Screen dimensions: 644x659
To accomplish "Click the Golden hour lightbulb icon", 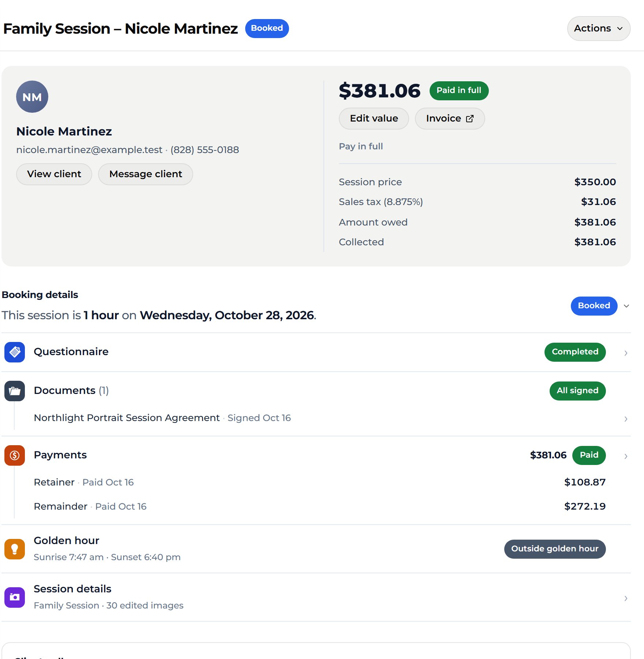I will pos(15,549).
